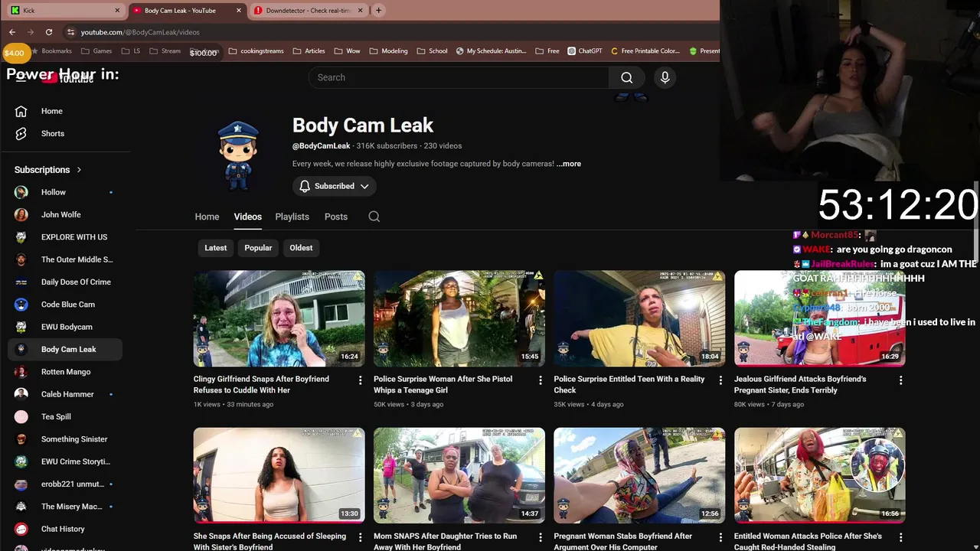Close the Kick browser tab
This screenshot has width=980, height=551.
point(117,11)
